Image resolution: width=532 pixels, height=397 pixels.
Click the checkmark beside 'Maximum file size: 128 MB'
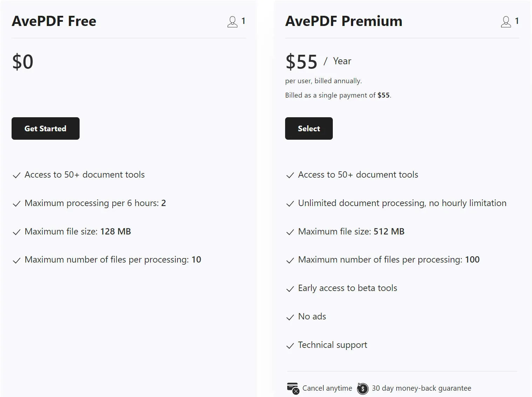[16, 232]
